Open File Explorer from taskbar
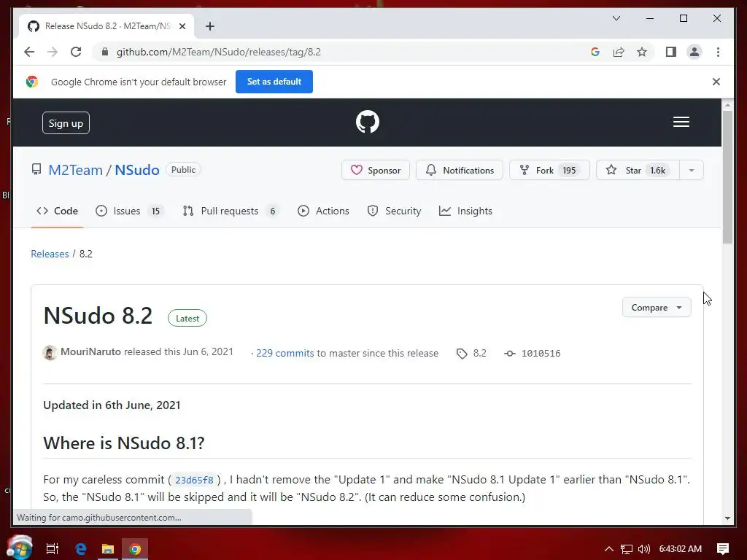 click(x=108, y=549)
